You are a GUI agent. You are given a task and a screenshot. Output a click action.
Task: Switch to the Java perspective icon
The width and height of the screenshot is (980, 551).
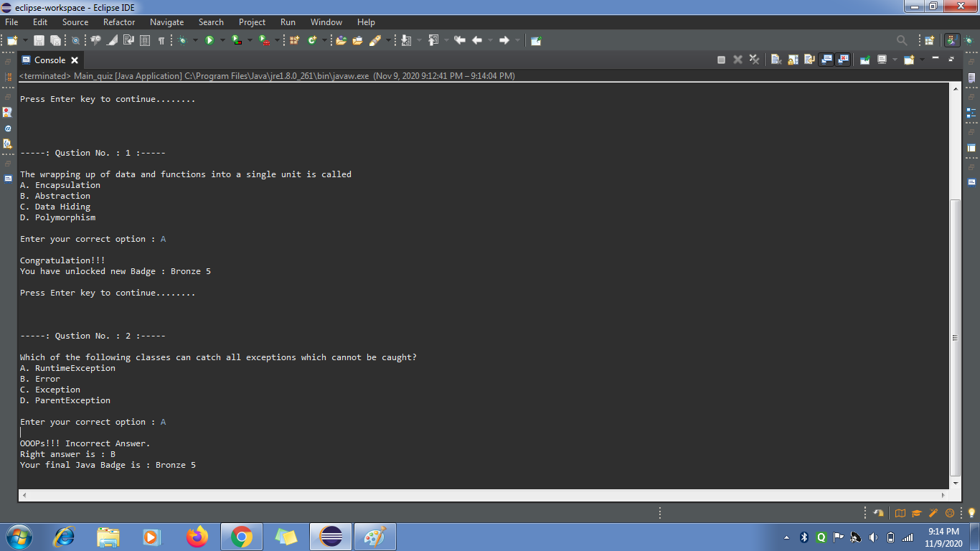coord(951,41)
